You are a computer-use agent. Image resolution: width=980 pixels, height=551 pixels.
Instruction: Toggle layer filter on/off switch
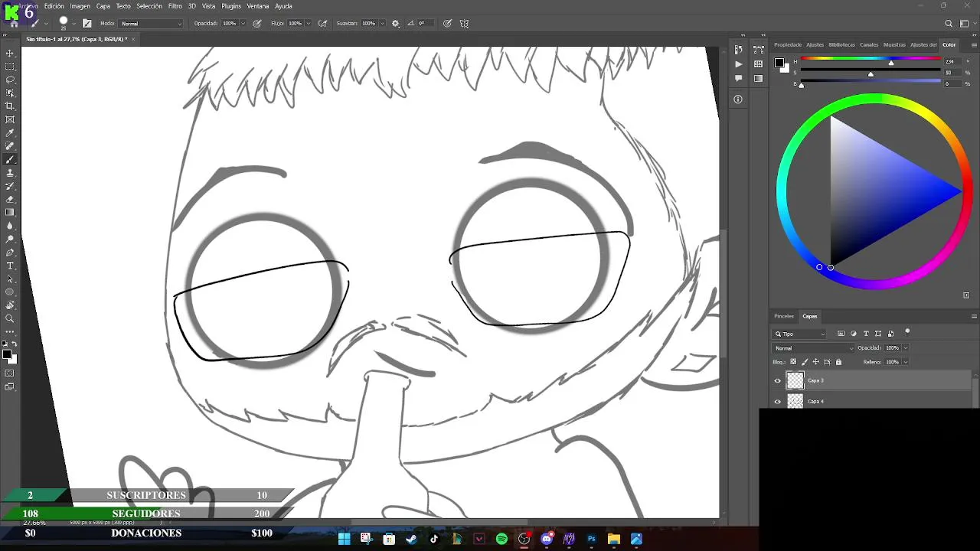[x=907, y=332]
